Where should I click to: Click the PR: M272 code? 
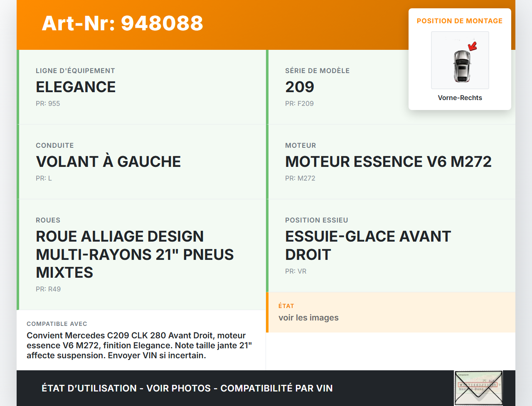(x=300, y=178)
